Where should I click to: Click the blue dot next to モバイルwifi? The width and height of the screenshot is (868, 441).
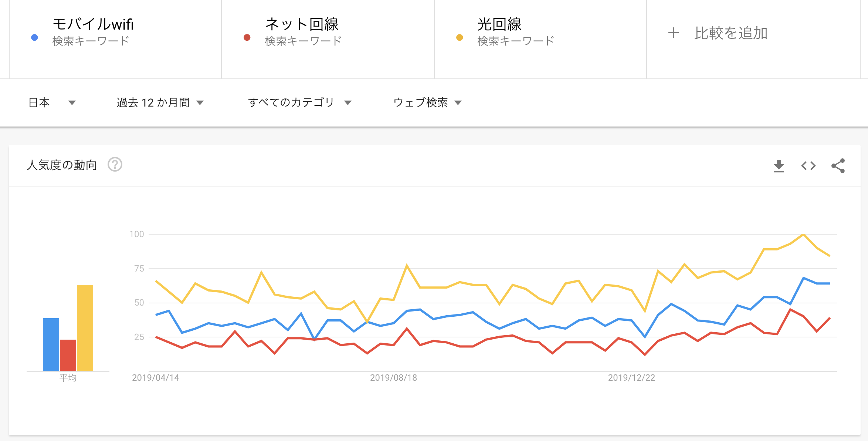[34, 37]
